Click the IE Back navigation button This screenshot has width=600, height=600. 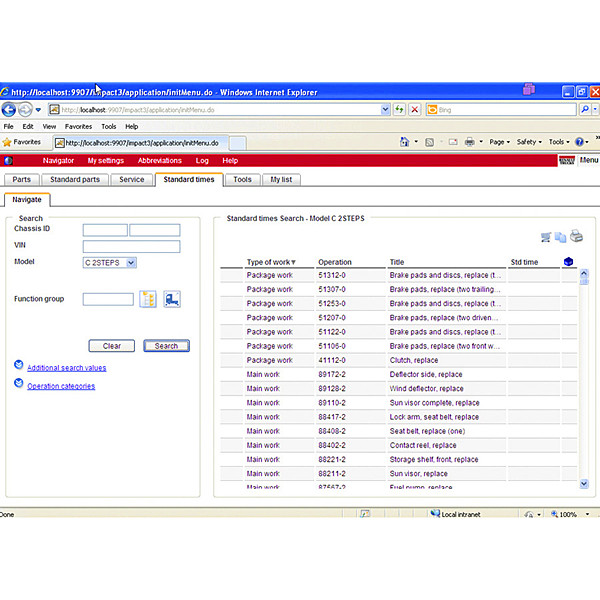[x=10, y=110]
